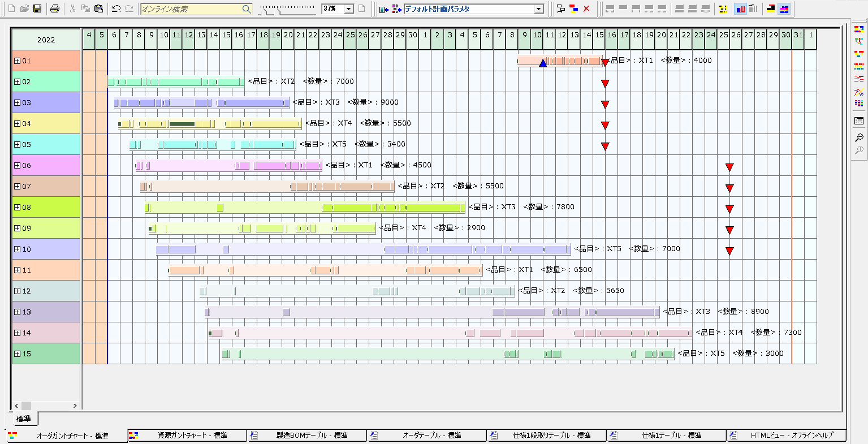Open the デフォルト計画パラメタ dropdown
This screenshot has height=444, width=868.
[x=539, y=9]
